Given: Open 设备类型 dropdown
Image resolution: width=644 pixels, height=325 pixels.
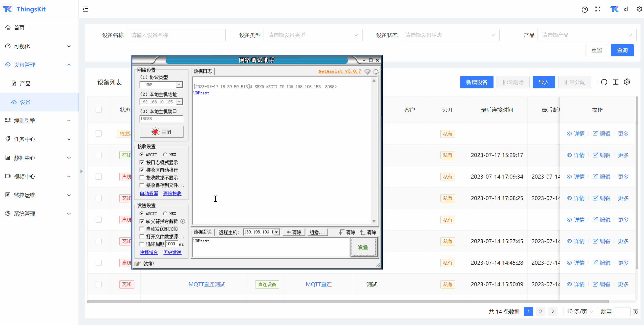Looking at the screenshot, I should click(x=313, y=35).
